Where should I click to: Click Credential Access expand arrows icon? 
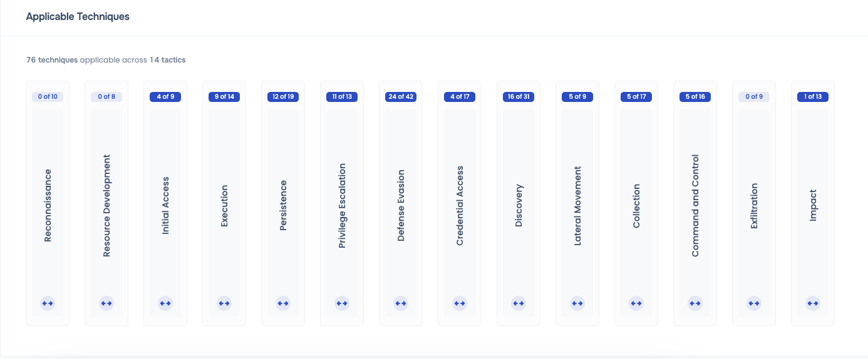[x=460, y=303]
